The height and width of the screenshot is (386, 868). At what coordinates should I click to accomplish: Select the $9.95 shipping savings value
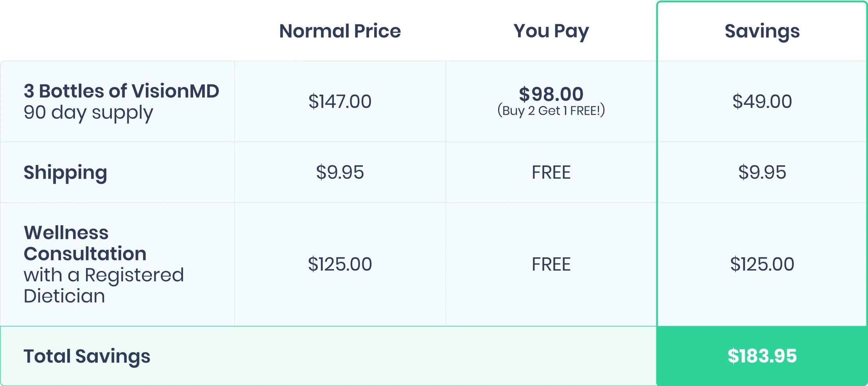[762, 172]
